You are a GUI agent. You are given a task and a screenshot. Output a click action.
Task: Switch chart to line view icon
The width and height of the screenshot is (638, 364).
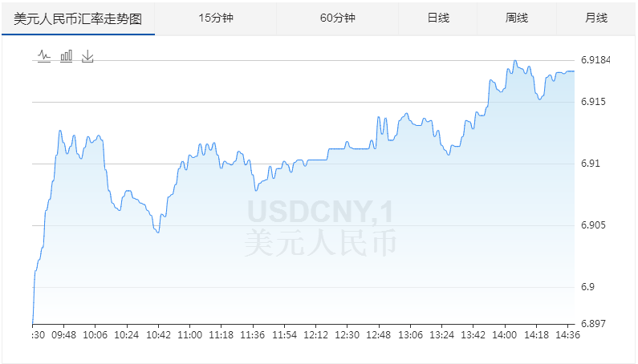44,56
